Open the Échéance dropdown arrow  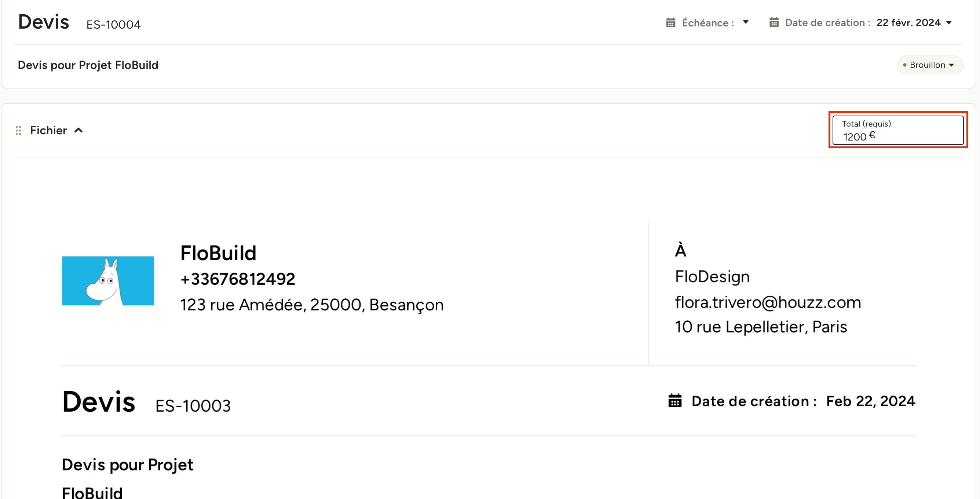746,22
